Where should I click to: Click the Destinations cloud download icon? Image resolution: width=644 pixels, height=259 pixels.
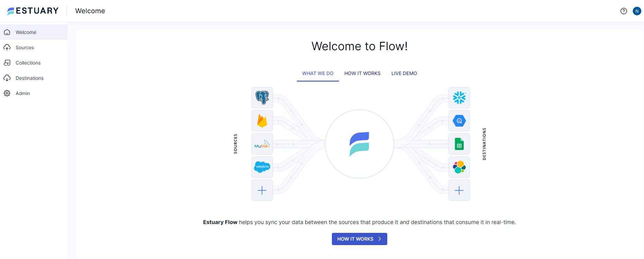(7, 78)
